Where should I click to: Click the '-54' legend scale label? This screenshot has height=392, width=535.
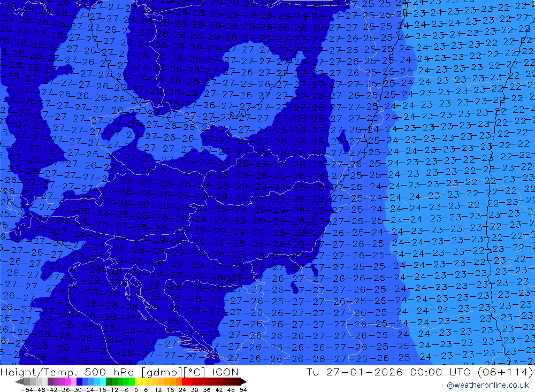pos(27,390)
